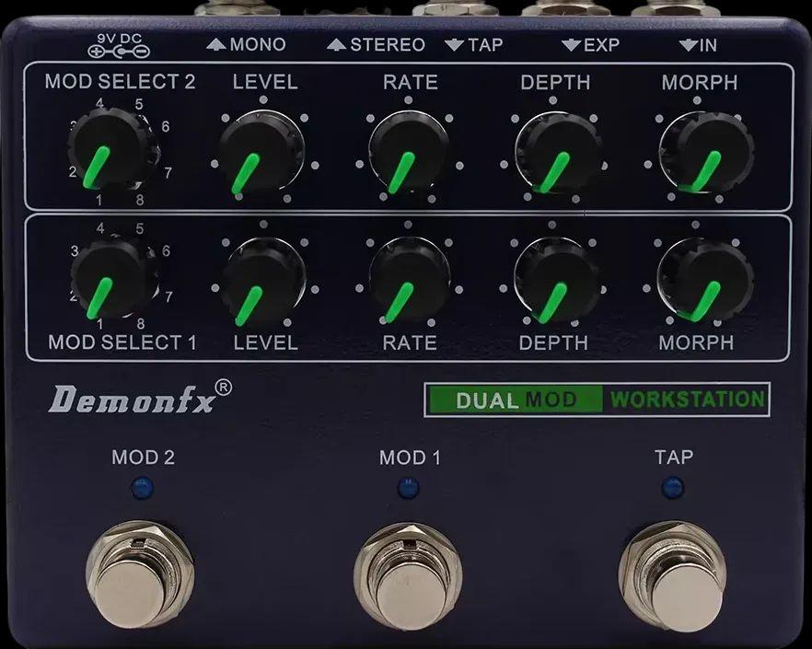Click the bottom row LEVEL knob
812x649 pixels.
point(260,281)
